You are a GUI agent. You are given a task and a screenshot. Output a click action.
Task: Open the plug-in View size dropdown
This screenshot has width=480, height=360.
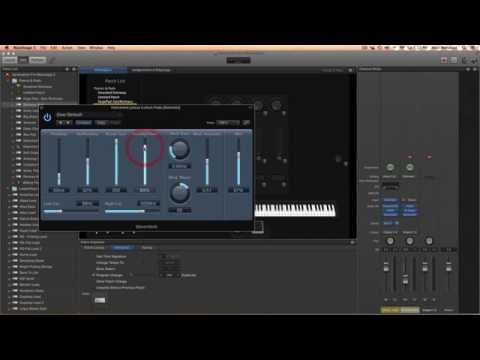(x=228, y=123)
